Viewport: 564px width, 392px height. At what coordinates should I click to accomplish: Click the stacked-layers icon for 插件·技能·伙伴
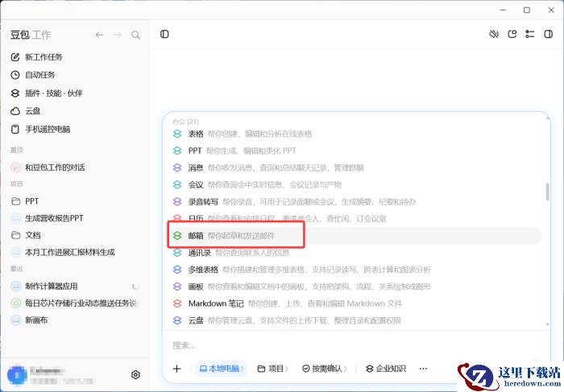[x=15, y=93]
